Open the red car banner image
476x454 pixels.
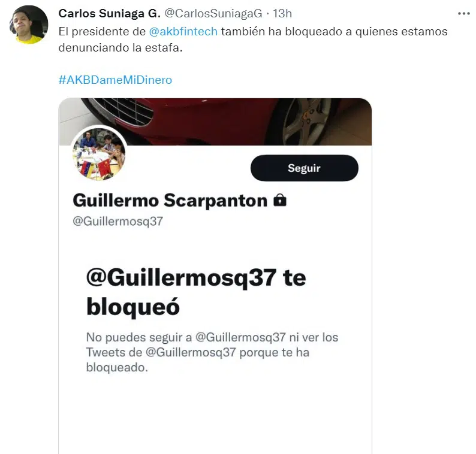point(215,122)
